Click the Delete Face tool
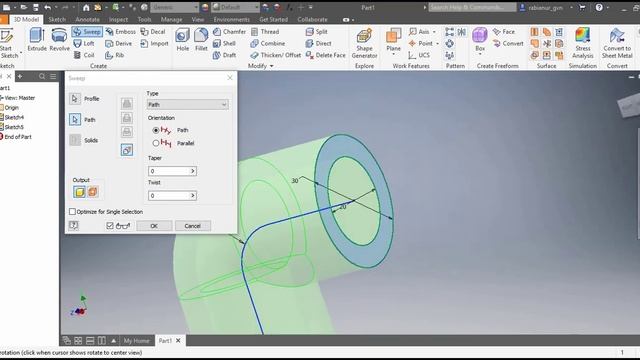Viewport: 640px width, 360px height. tap(325, 55)
